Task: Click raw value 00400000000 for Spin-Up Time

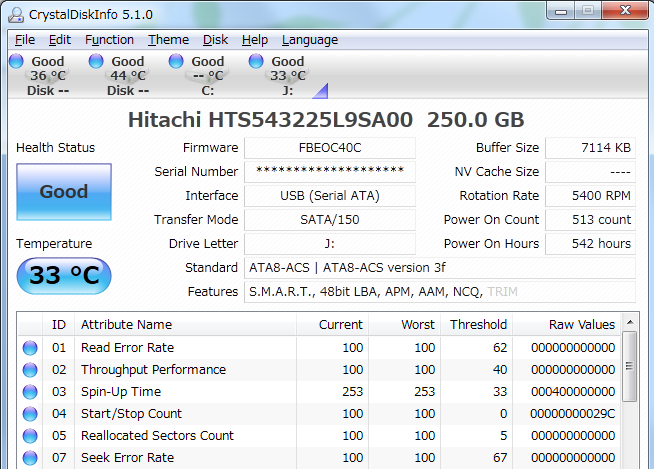Action: coord(573,392)
